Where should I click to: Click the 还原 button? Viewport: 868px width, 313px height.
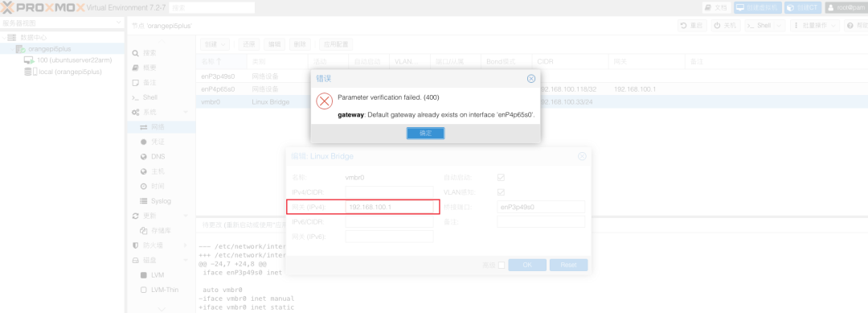click(x=249, y=44)
